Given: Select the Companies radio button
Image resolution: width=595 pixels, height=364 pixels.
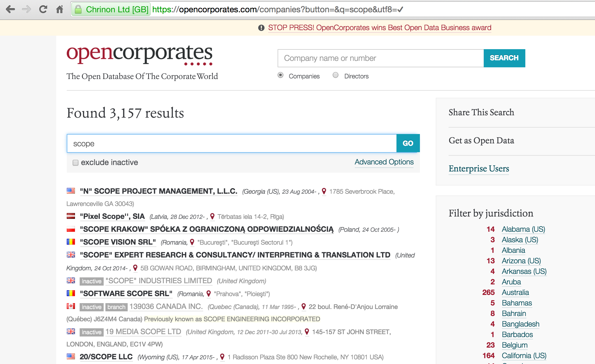Looking at the screenshot, I should pos(281,75).
